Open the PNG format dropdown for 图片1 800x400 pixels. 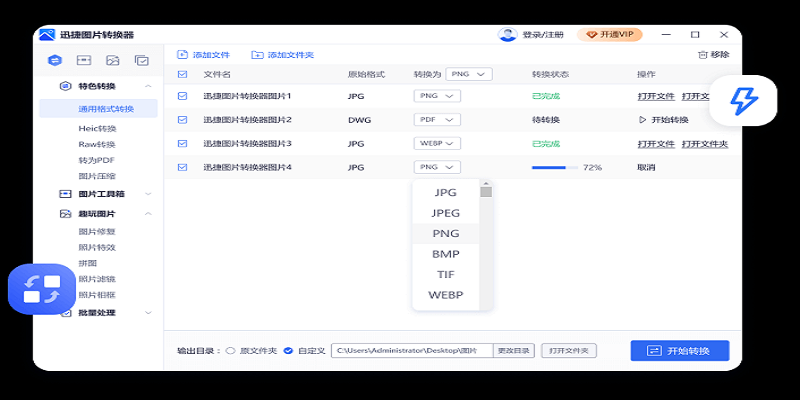click(437, 96)
